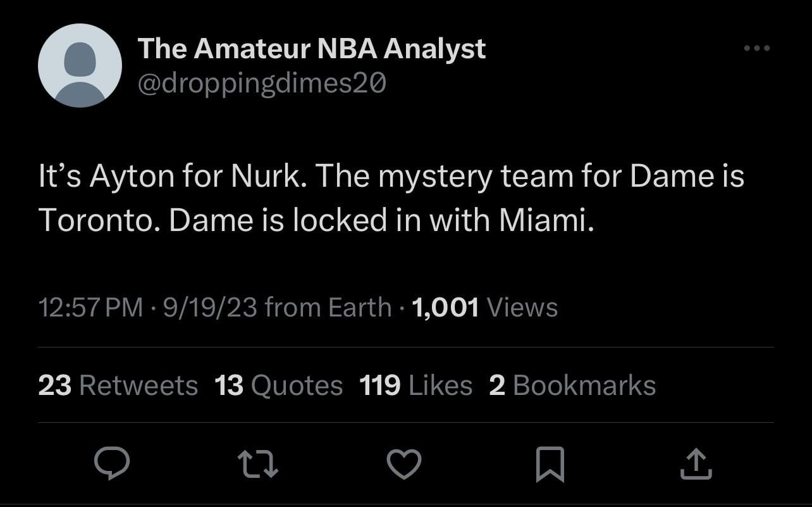This screenshot has height=507, width=812.
Task: Open the 13 Quotes list
Action: (x=278, y=385)
